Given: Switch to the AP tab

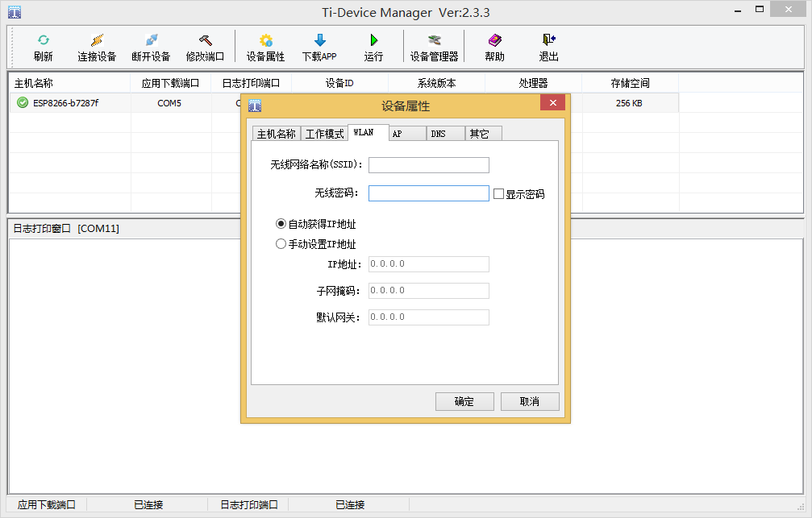Looking at the screenshot, I should (x=407, y=134).
